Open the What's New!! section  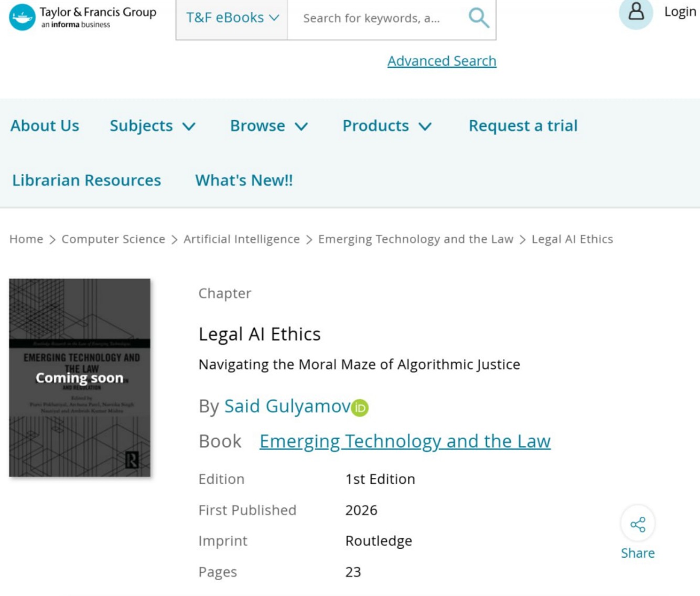coord(244,180)
